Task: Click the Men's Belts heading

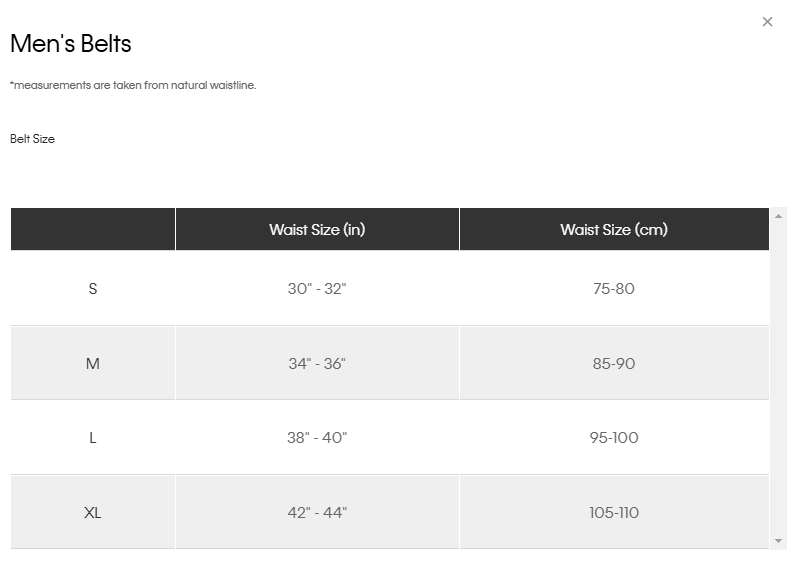Action: coord(71,44)
